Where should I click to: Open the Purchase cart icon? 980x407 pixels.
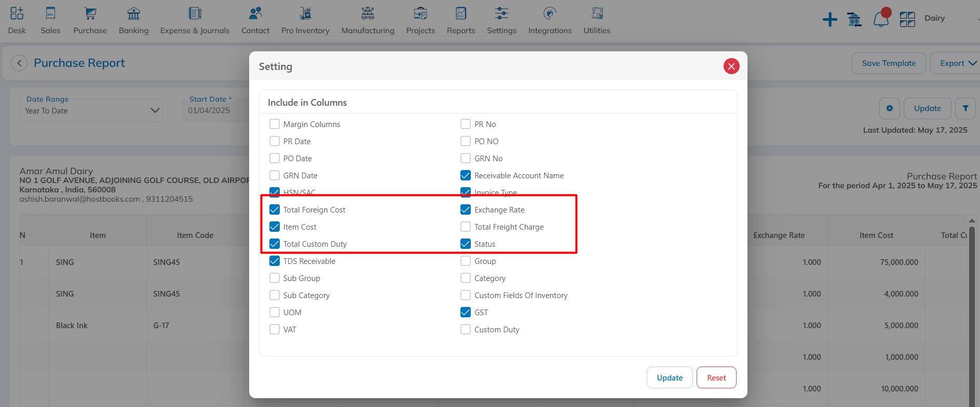(90, 13)
